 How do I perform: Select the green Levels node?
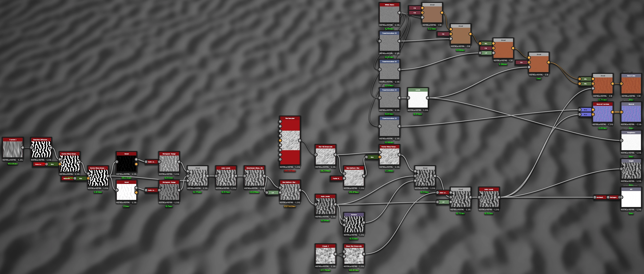coord(418,99)
